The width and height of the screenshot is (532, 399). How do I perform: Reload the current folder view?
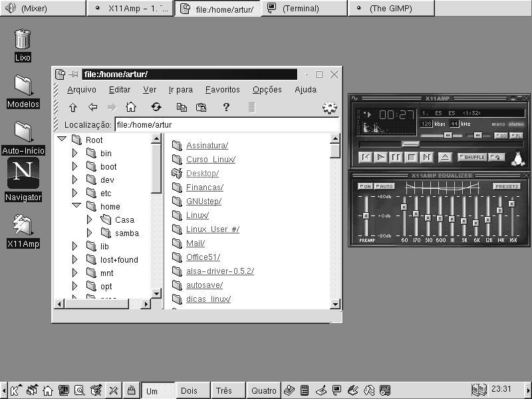click(x=156, y=107)
